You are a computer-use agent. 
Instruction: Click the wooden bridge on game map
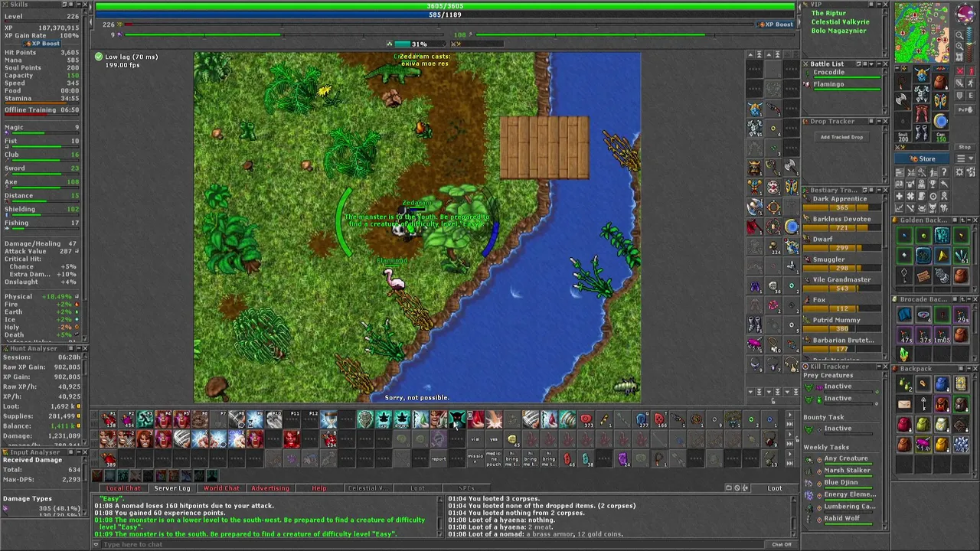[544, 148]
